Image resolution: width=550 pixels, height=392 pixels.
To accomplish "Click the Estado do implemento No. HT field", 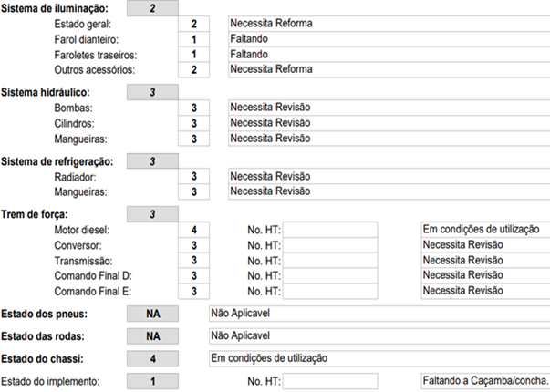I will (329, 380).
